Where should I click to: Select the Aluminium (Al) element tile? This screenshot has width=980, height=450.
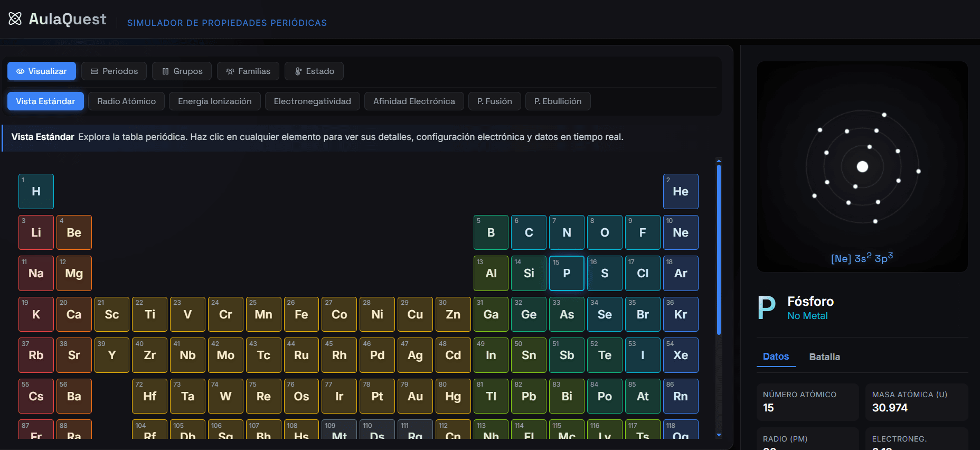tap(491, 273)
